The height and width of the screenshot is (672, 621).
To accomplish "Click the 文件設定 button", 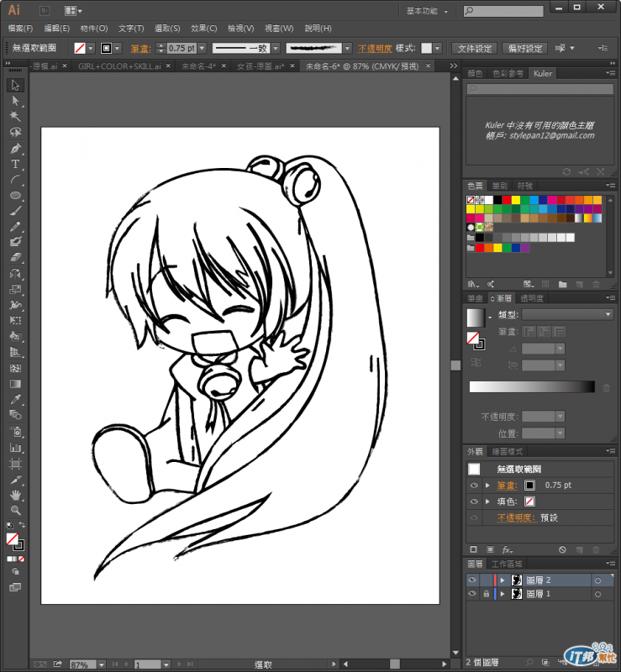I will (474, 49).
